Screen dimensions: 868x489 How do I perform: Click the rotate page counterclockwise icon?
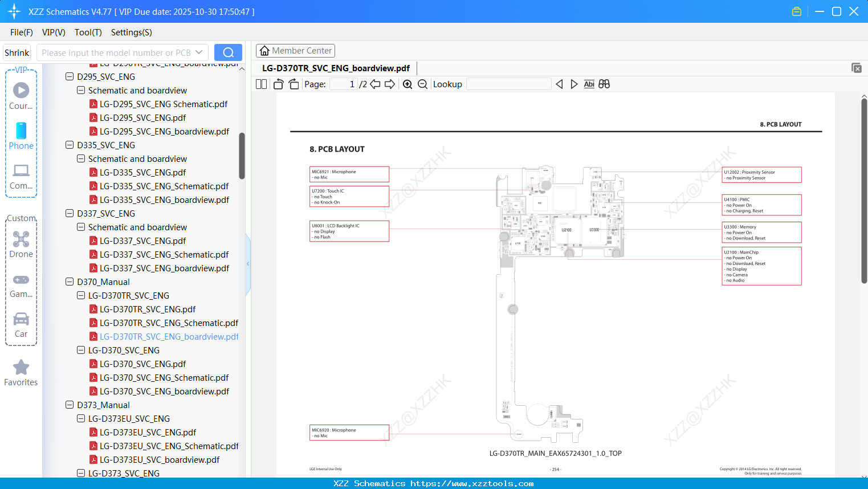278,84
